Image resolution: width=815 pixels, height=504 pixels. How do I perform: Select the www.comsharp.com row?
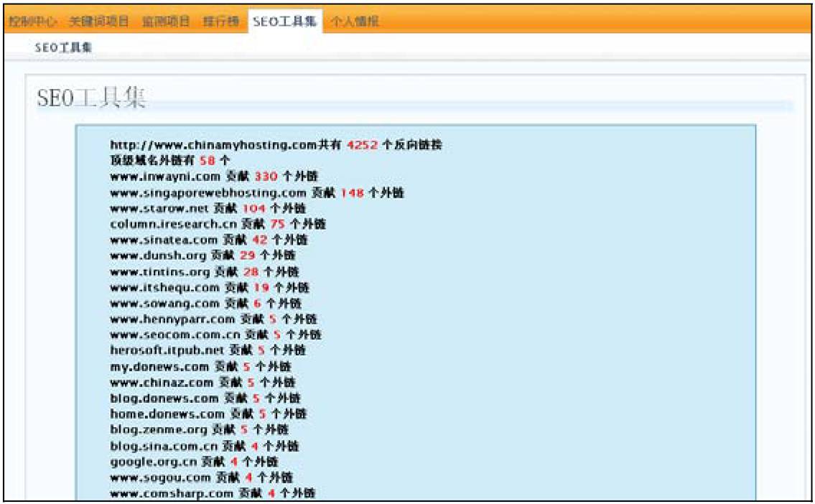pyautogui.click(x=213, y=493)
